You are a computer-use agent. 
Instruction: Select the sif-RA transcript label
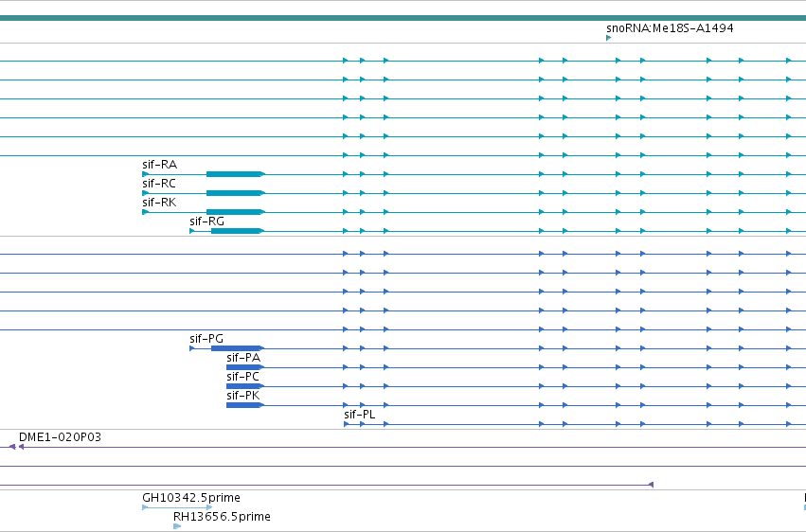coord(159,165)
